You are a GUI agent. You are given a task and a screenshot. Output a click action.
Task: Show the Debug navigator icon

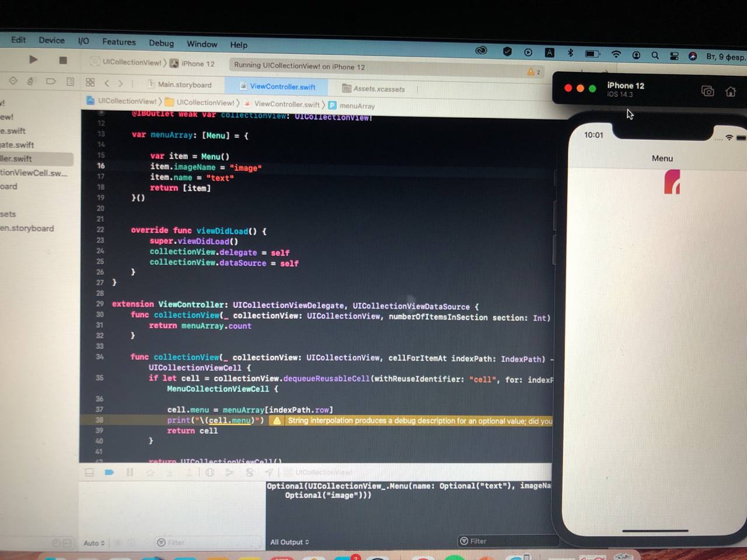click(31, 81)
